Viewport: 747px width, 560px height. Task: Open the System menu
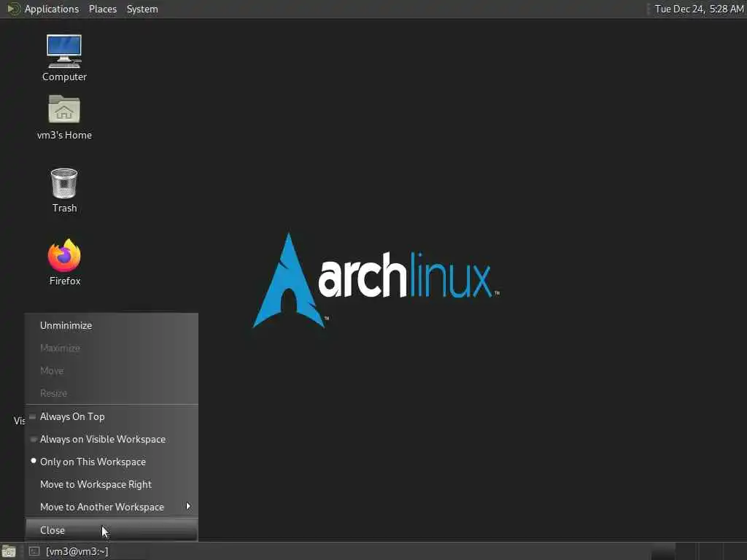pyautogui.click(x=142, y=9)
